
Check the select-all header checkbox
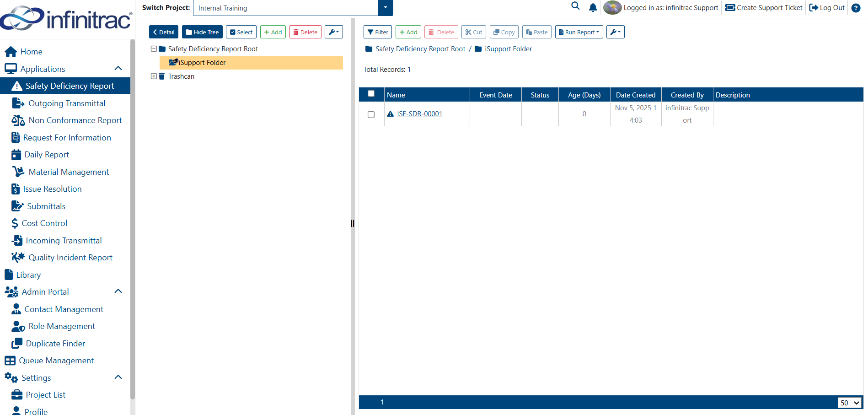[371, 93]
